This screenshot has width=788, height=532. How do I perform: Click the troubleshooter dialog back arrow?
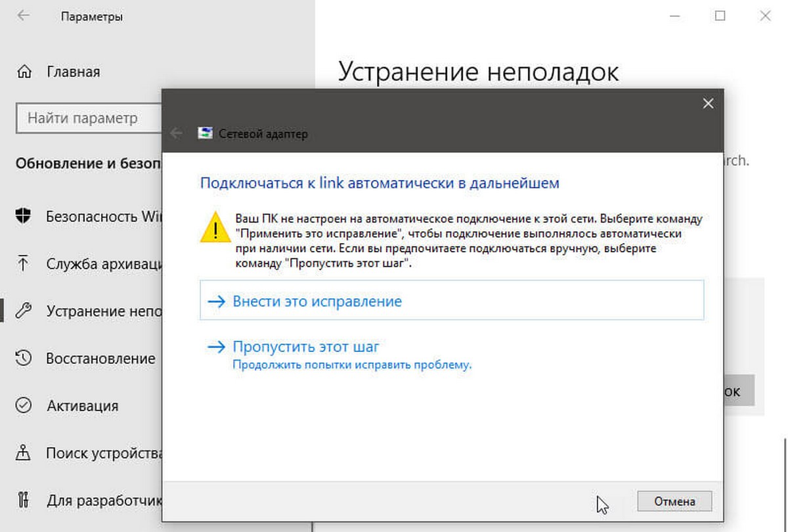[x=176, y=133]
